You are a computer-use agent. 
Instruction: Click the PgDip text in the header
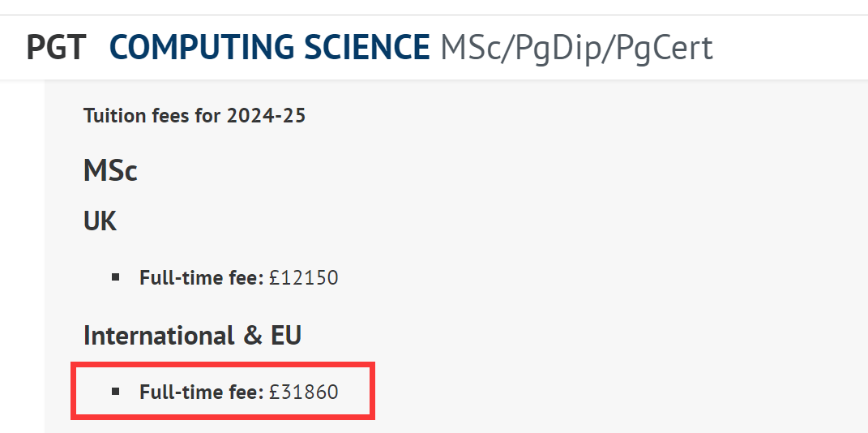point(559,49)
